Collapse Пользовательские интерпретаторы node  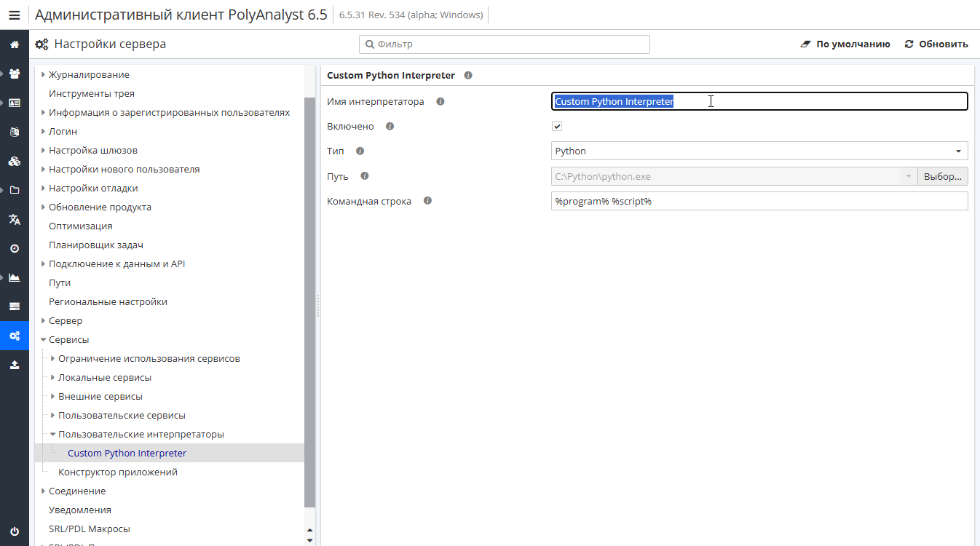[52, 435]
